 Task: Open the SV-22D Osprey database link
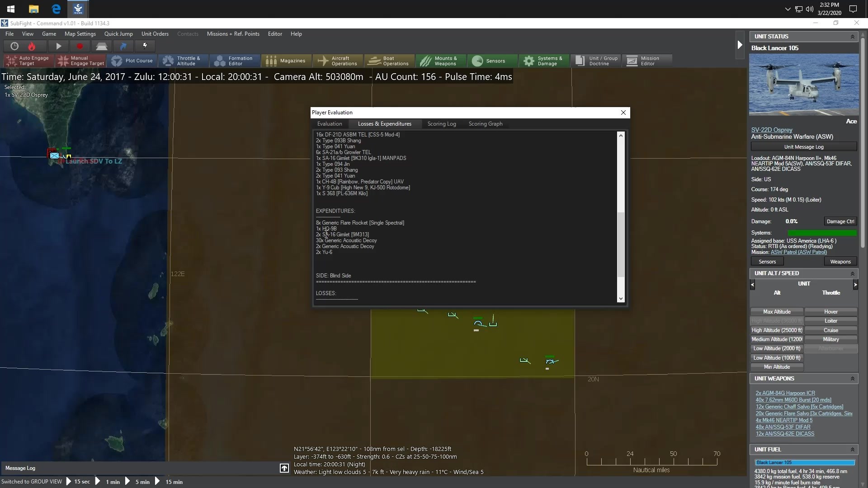772,130
